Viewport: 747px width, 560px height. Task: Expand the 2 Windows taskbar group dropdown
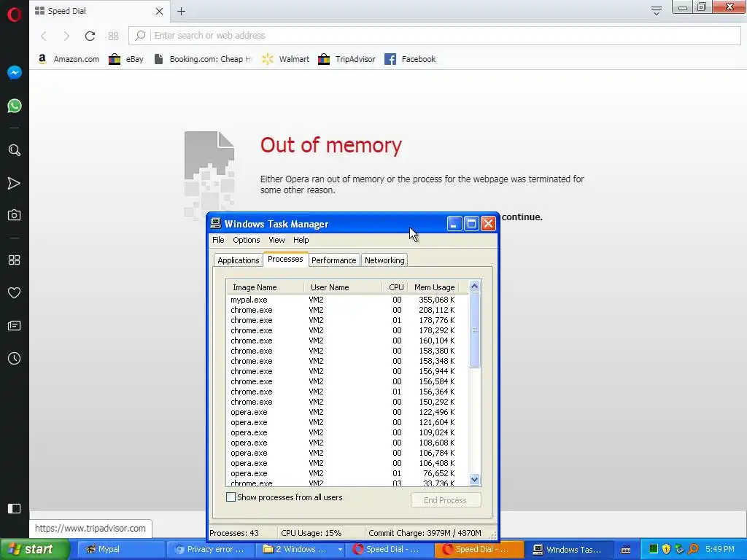pos(340,550)
